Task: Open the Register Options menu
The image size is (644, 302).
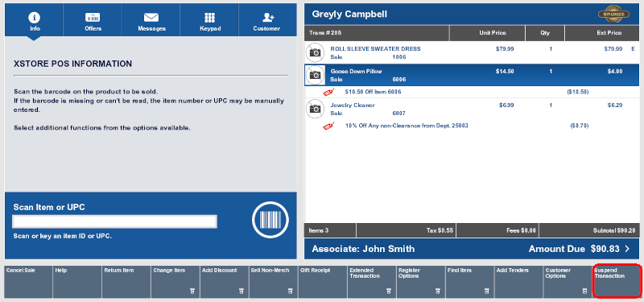Action: tap(420, 282)
